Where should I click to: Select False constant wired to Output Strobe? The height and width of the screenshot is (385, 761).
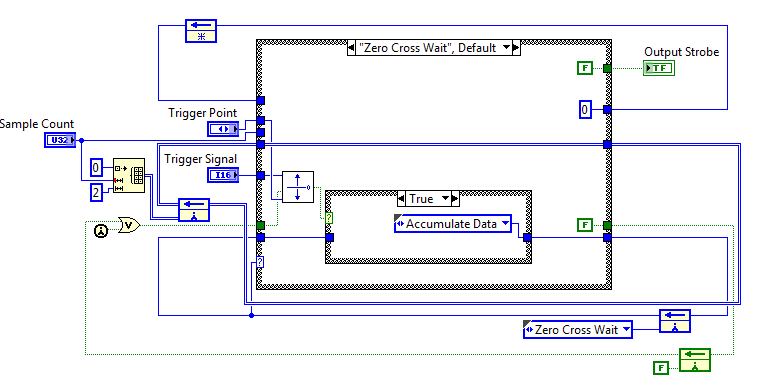click(x=585, y=68)
